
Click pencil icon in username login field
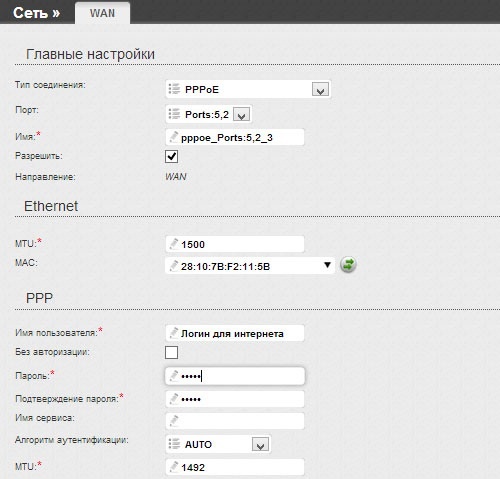pyautogui.click(x=174, y=333)
